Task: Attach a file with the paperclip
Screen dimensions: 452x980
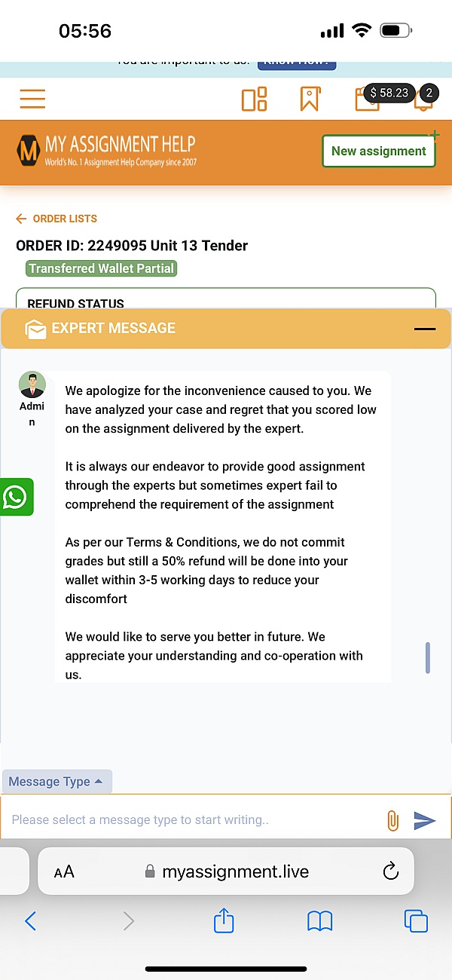Action: (392, 820)
